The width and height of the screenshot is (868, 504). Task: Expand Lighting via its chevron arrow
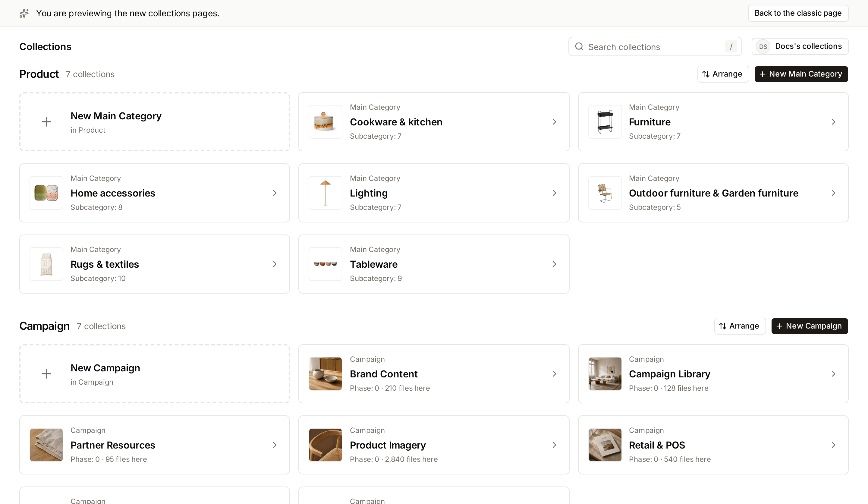[x=554, y=193]
